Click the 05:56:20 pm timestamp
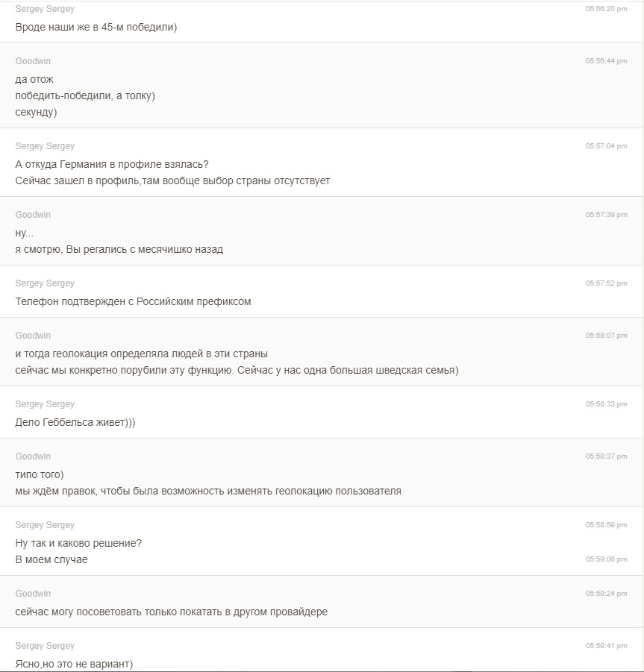 tap(606, 9)
